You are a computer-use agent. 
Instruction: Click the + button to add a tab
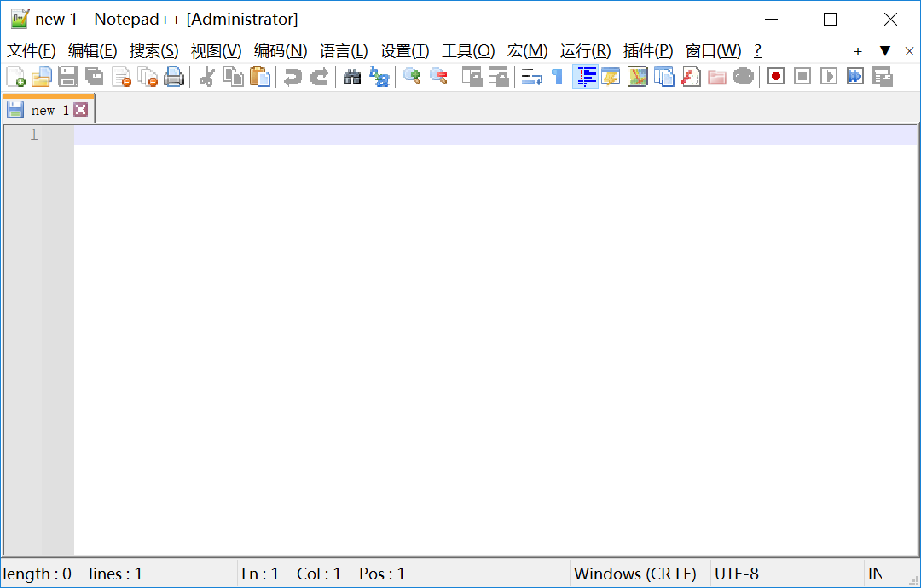coord(857,51)
